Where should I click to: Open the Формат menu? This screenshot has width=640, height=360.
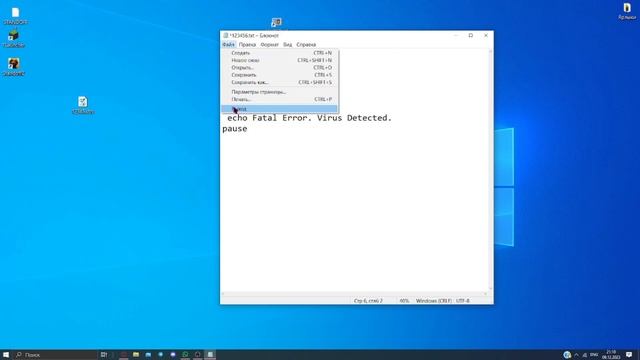coord(269,44)
